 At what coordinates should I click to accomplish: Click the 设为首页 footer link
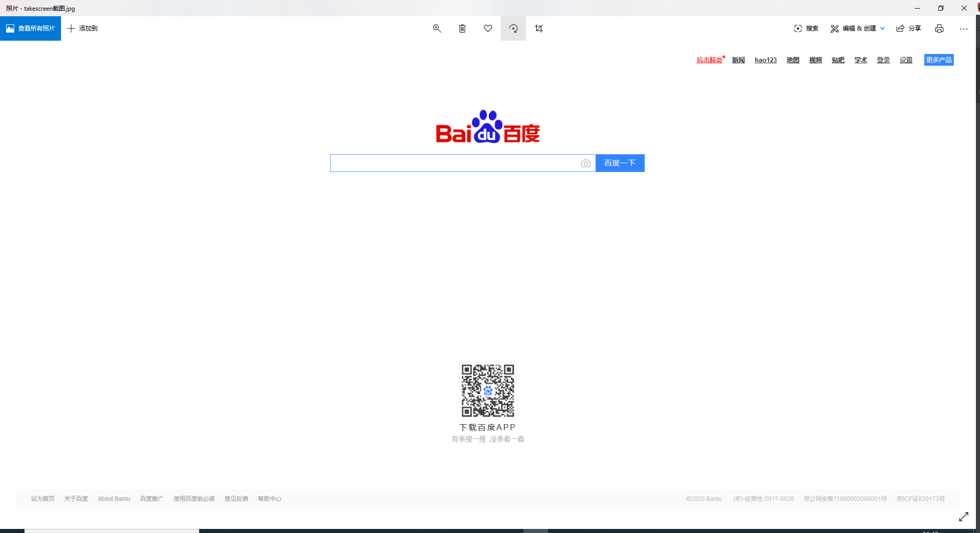pyautogui.click(x=43, y=499)
